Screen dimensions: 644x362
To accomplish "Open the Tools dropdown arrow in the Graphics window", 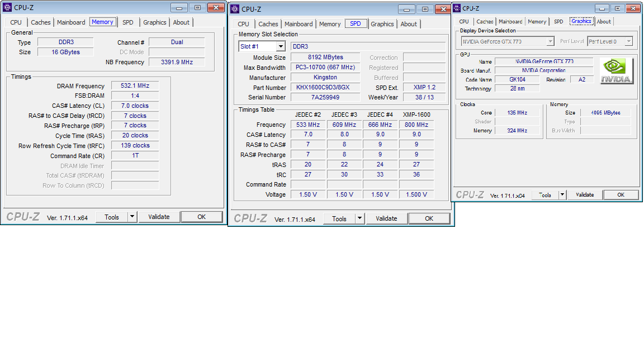I will [x=562, y=194].
